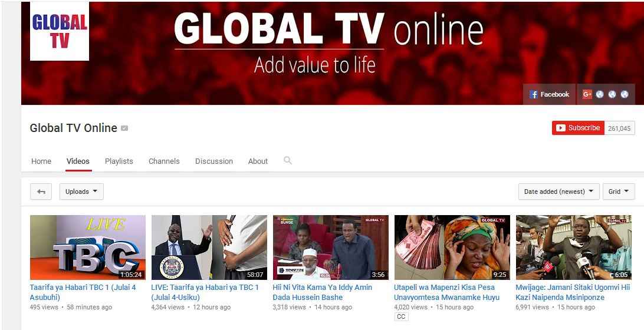
Task: Expand the Uploads dropdown
Action: [81, 192]
